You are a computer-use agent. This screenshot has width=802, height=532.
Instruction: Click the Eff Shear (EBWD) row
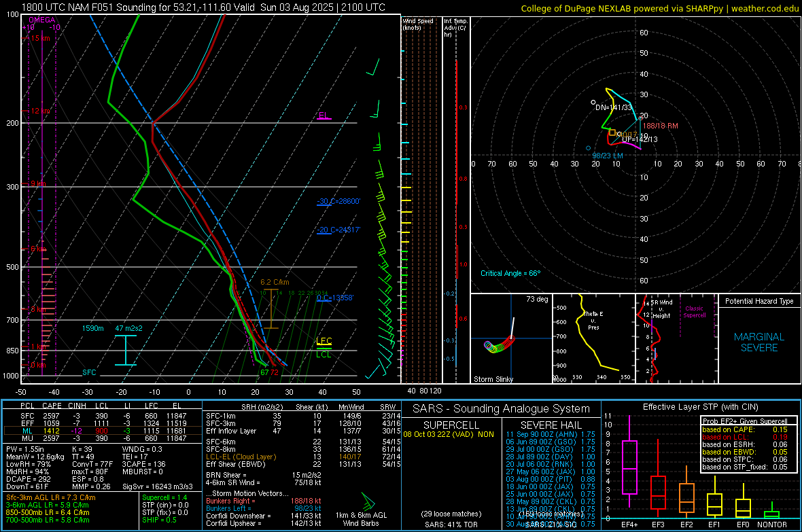[303, 464]
